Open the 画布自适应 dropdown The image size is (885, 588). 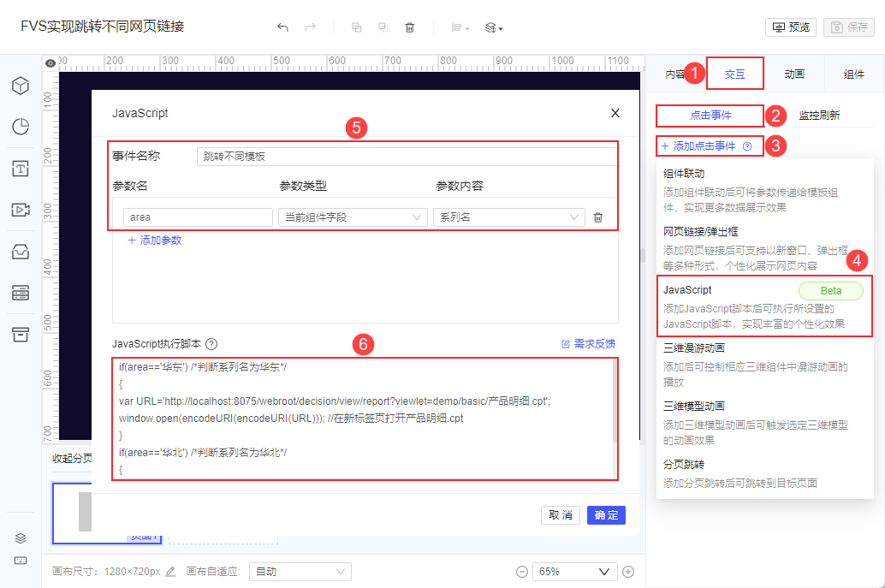pos(300,572)
